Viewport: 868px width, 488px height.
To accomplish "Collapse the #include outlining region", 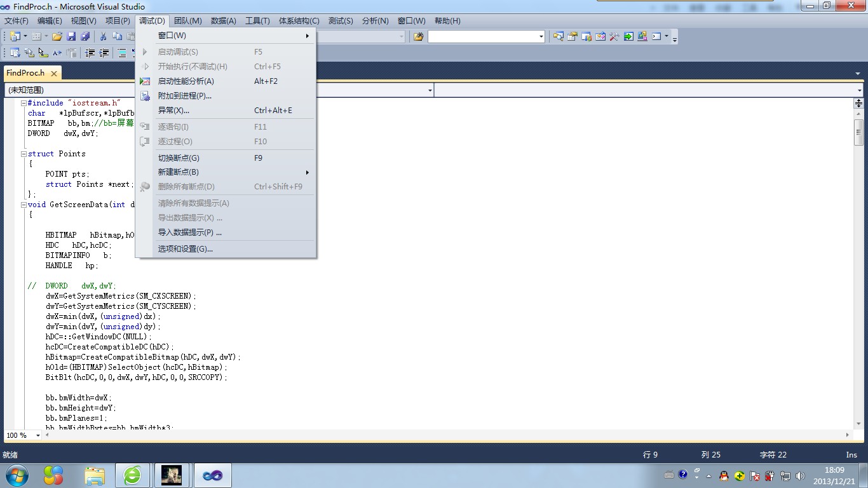I will (24, 103).
